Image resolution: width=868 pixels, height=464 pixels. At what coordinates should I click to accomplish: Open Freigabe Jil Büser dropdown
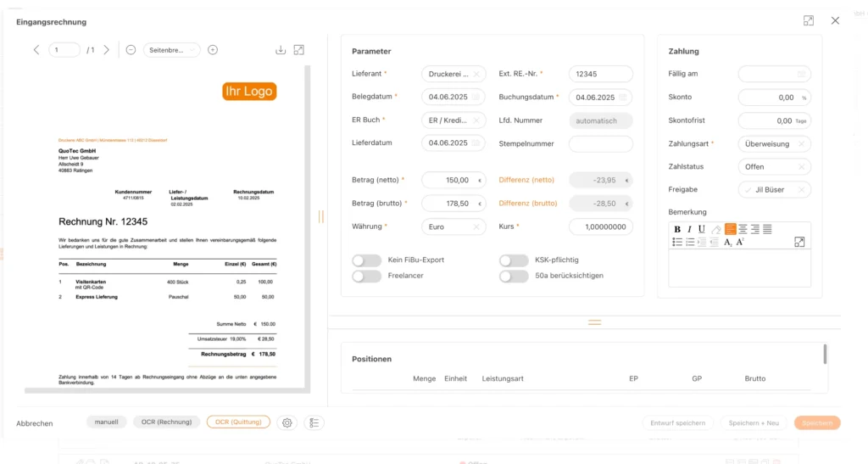tap(774, 190)
